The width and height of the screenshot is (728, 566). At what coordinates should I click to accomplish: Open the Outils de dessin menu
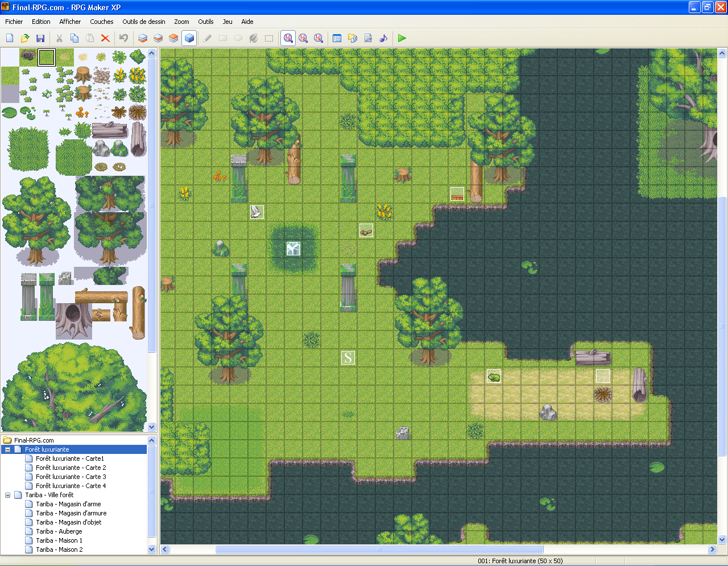coord(144,22)
